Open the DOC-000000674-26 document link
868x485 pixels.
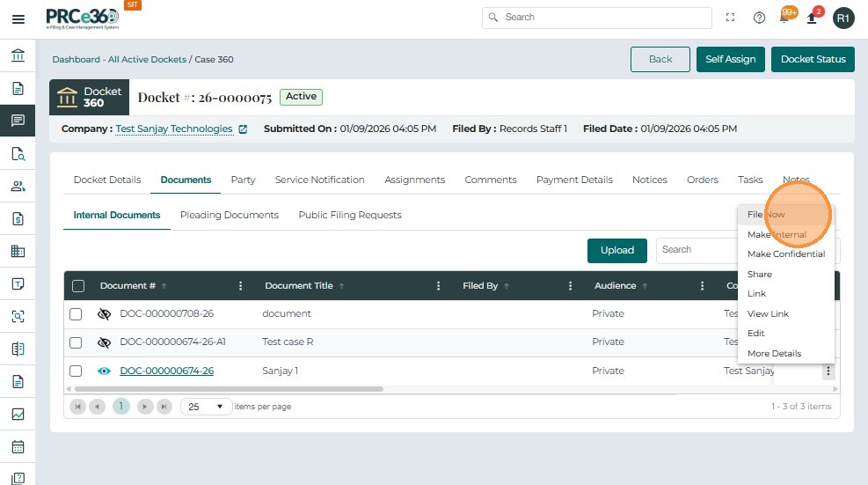coord(166,371)
